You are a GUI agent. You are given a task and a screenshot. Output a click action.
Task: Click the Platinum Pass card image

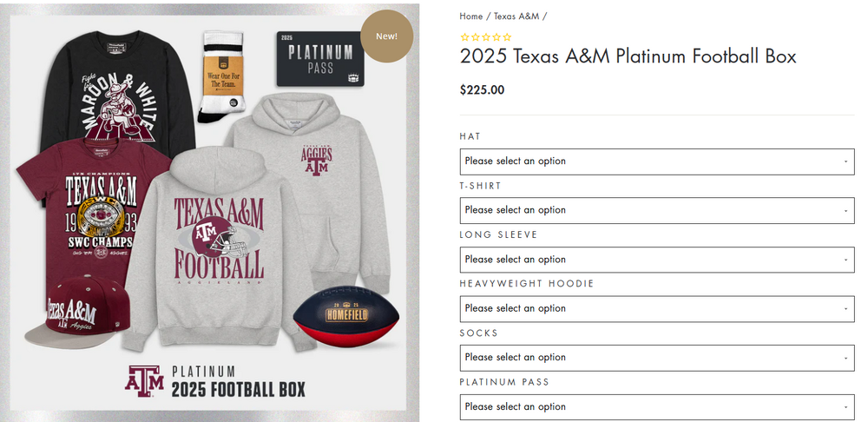(x=319, y=58)
